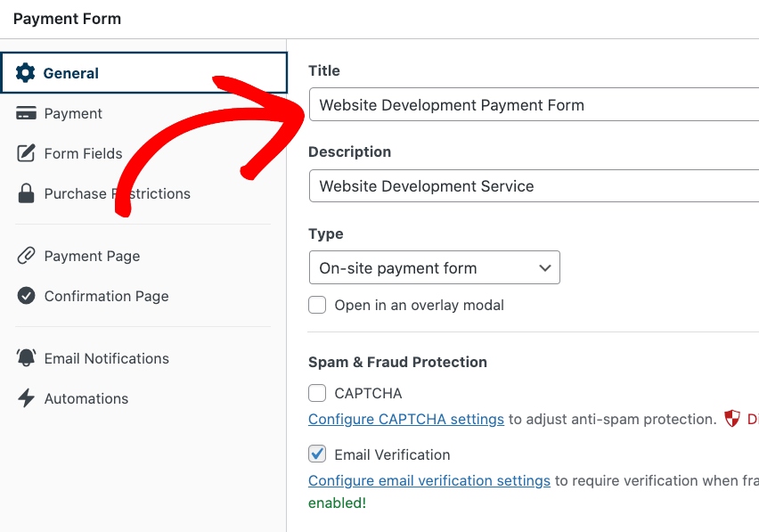Screen dimensions: 759x532
Task: Click the Email Notifications bell icon
Action: coord(27,358)
